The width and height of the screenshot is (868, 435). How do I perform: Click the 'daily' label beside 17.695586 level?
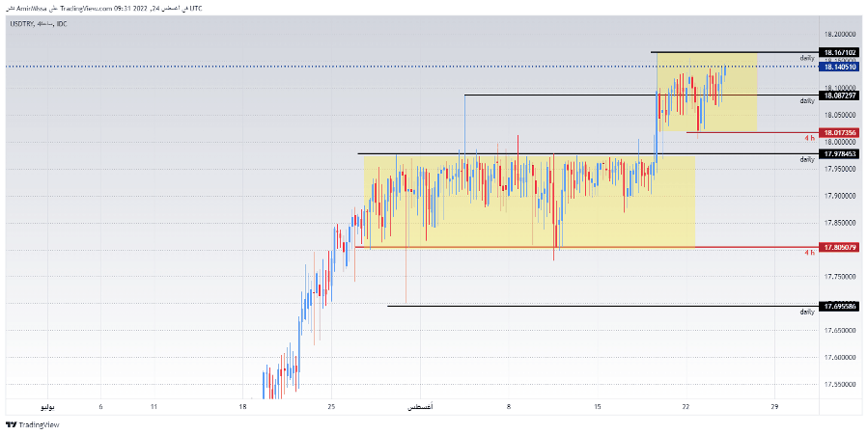(x=807, y=312)
